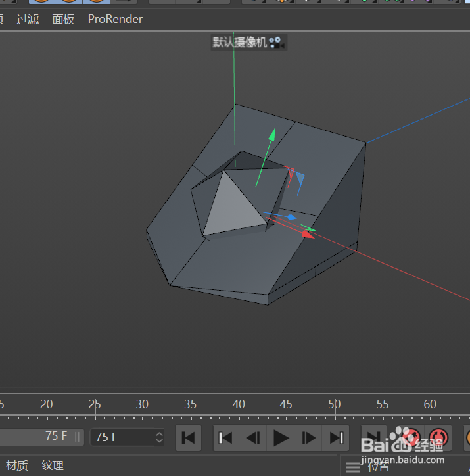Click frame 50 on the timeline ruler
The height and width of the screenshot is (476, 470).
[335, 404]
